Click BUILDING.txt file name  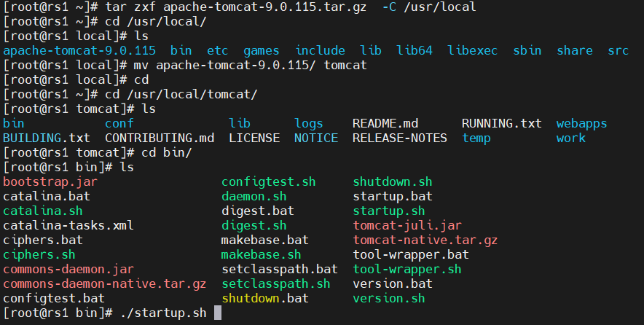click(x=47, y=138)
